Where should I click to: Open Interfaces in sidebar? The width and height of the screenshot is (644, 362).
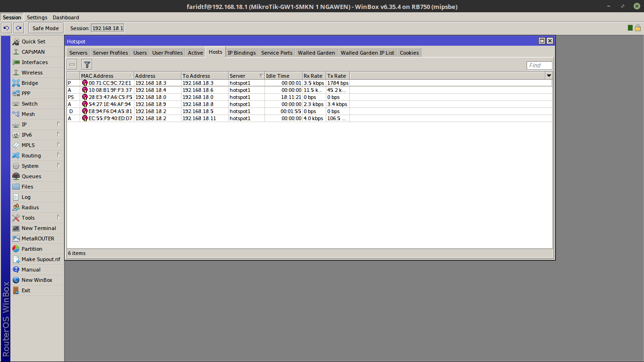click(37, 62)
